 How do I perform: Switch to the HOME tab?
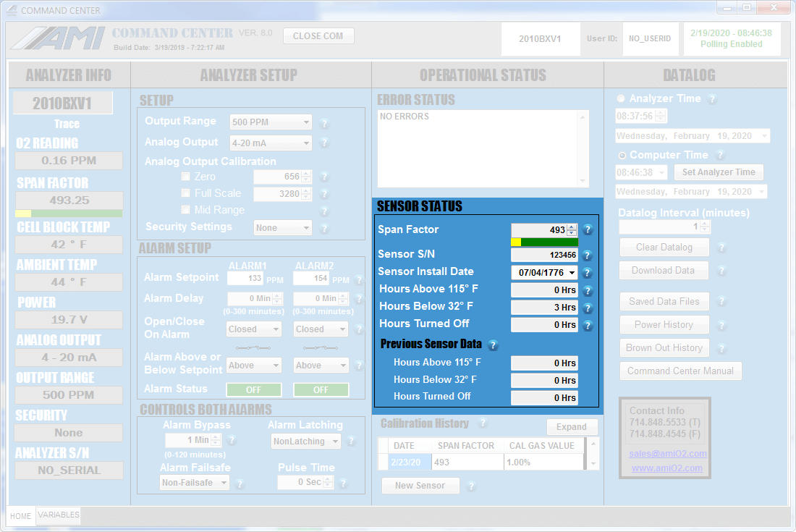pos(20,516)
